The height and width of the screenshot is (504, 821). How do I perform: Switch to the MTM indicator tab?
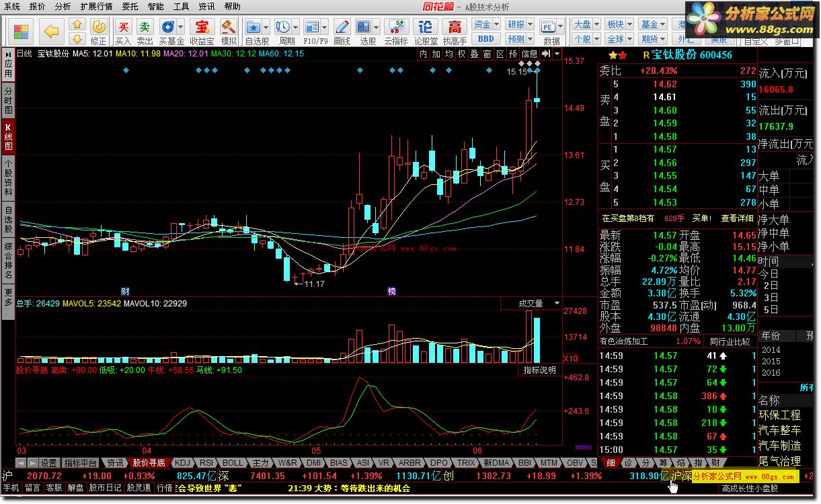coord(549,463)
